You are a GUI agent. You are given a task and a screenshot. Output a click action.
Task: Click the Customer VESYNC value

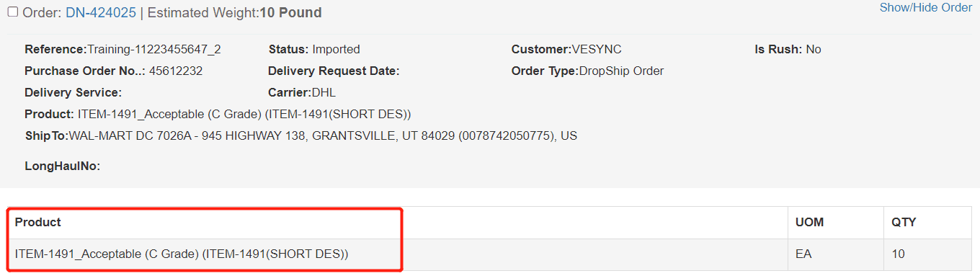(x=597, y=50)
